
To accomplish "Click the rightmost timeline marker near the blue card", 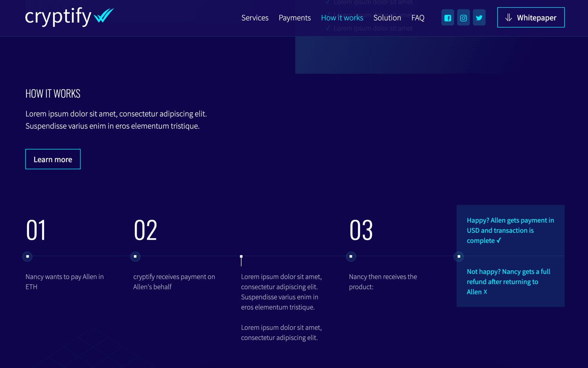I will (459, 256).
